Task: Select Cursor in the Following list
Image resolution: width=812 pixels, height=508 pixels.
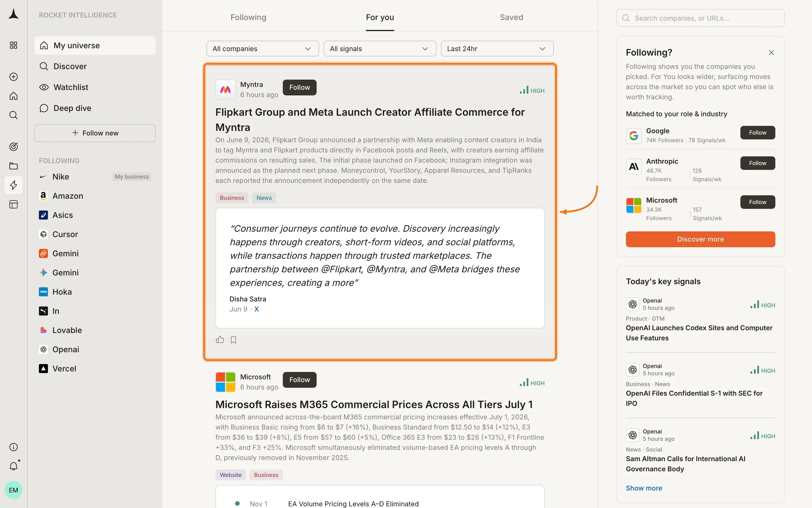Action: pyautogui.click(x=95, y=234)
